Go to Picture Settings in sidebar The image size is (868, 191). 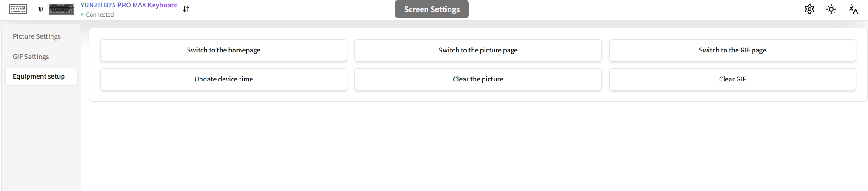click(37, 36)
